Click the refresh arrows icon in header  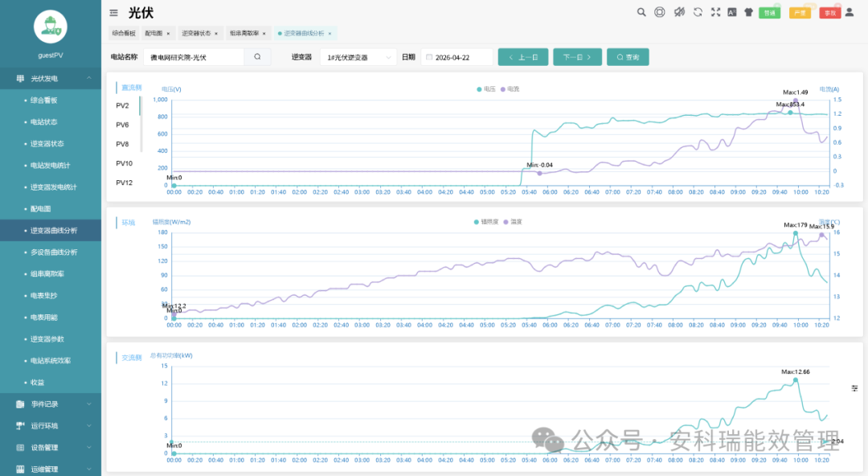[698, 12]
